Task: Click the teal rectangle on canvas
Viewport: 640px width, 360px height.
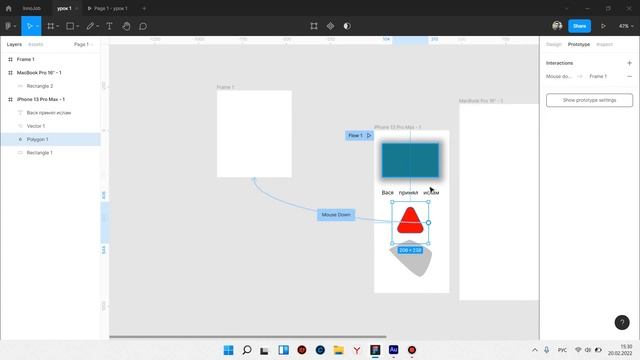Action: (410, 160)
